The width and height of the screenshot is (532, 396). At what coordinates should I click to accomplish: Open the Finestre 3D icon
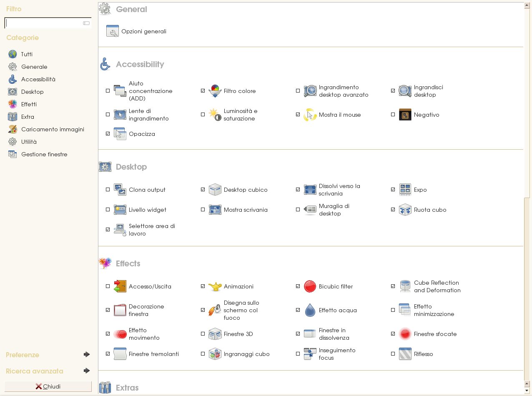[x=215, y=334]
